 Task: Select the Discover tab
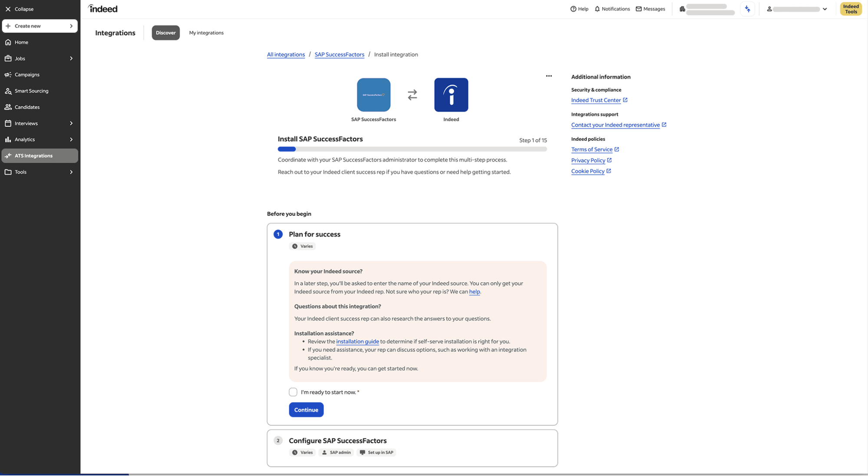pos(165,33)
